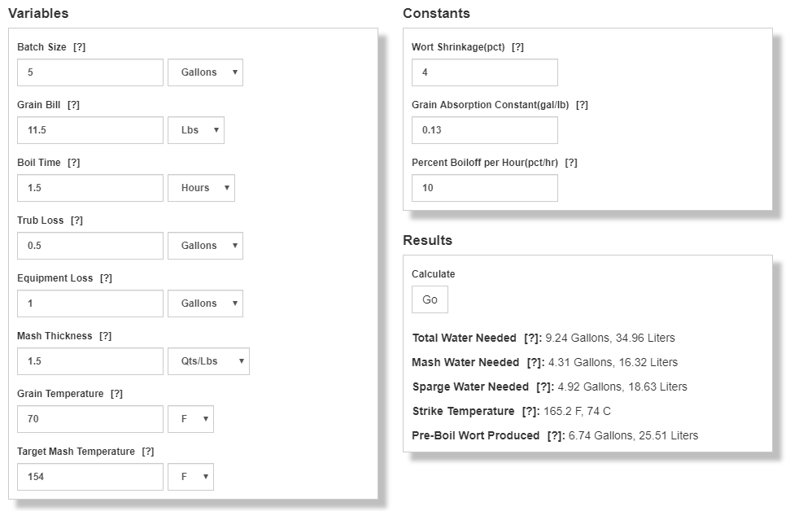Click the Boil Time [?] help icon
Viewport: 812px width, 511px height.
73,163
